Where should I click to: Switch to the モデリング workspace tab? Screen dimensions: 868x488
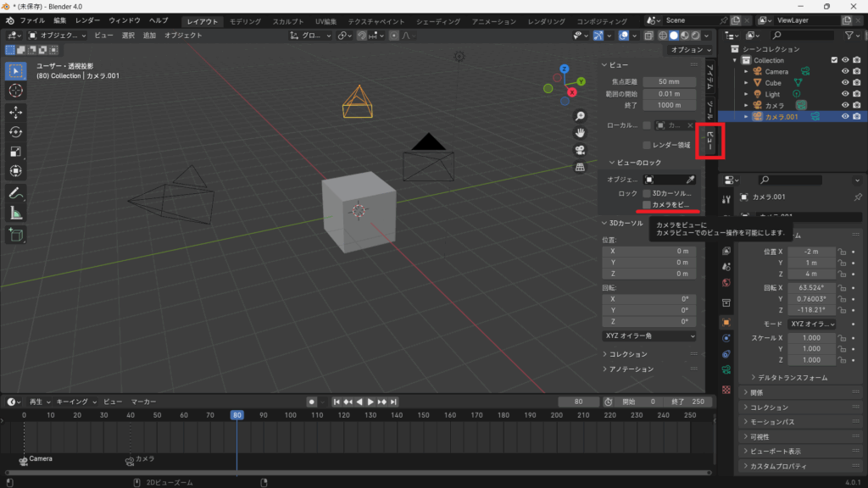click(x=246, y=20)
